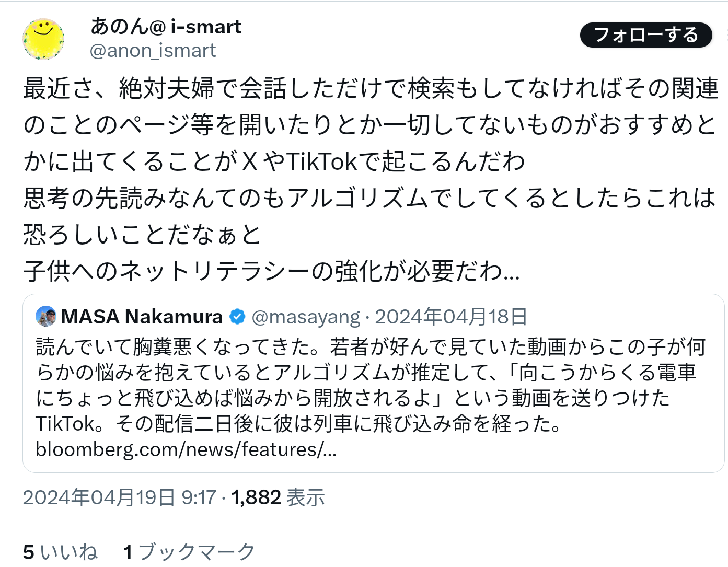Screen dimensions: 728x567
Task: Open MASA Nakamura's small profile picture
Action: click(x=46, y=316)
